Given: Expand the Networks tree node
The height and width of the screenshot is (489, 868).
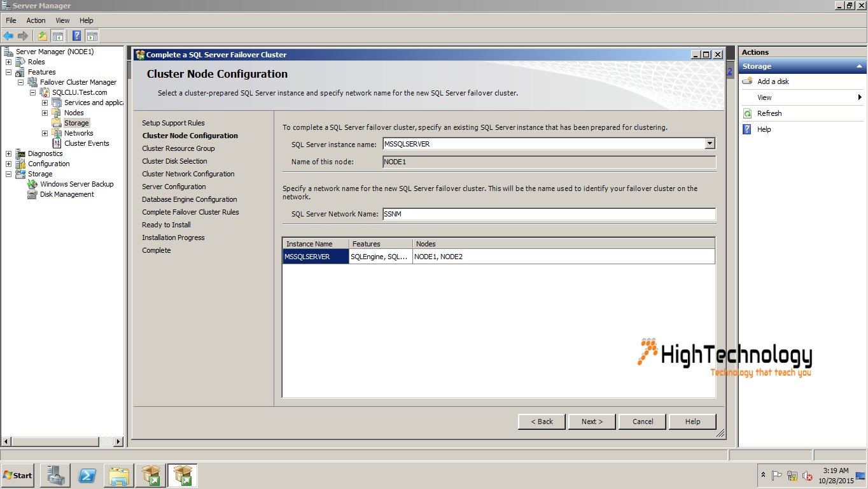Looking at the screenshot, I should pos(45,133).
